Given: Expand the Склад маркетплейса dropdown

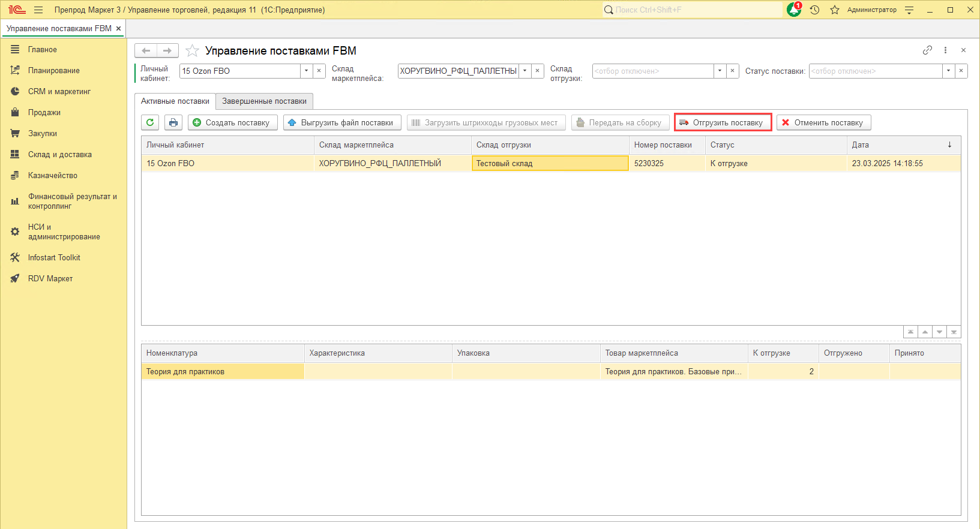Looking at the screenshot, I should 525,71.
